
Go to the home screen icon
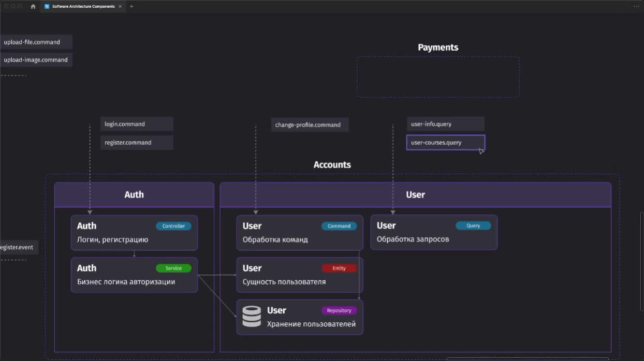click(x=33, y=6)
